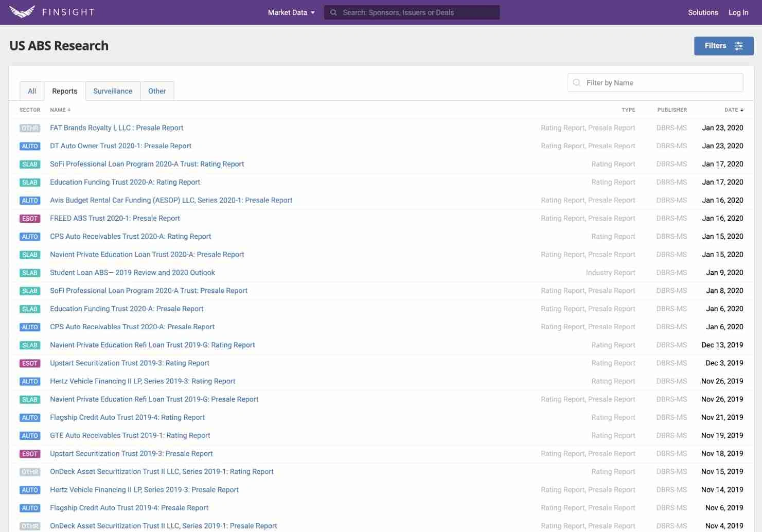Open Hertz Vehicle Financing II 2019-3 Presale Report

click(144, 490)
